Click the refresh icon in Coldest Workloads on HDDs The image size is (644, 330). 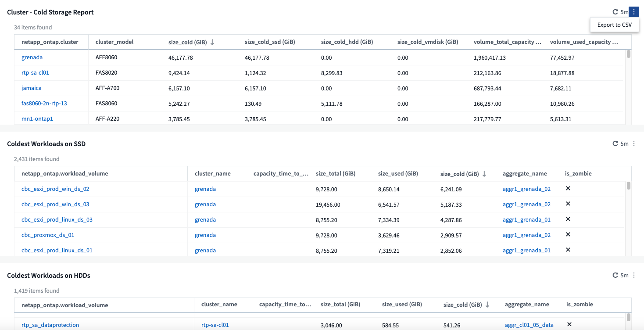point(615,276)
